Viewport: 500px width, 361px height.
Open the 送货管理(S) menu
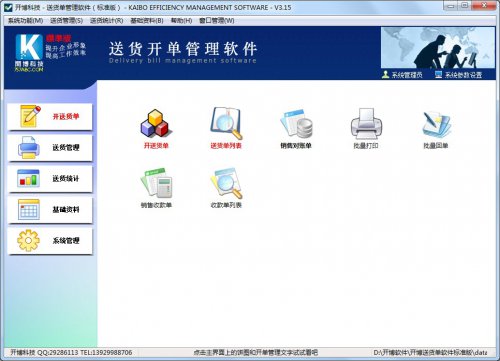[66, 21]
